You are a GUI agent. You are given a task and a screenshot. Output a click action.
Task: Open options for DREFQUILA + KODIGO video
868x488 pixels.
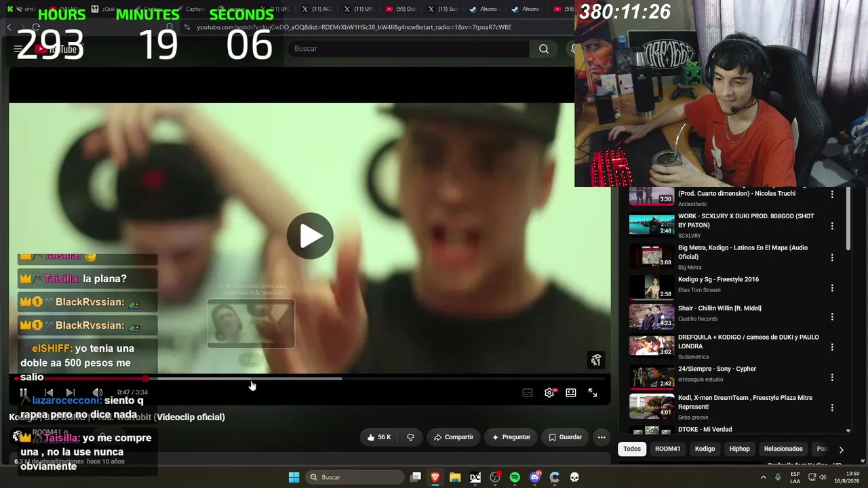(x=832, y=347)
